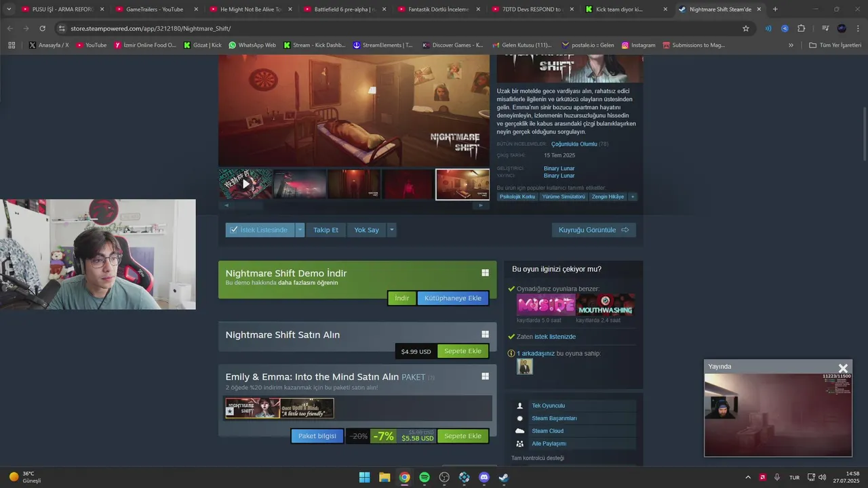Select the red silhouette screenshot thumbnail
Screen dimensions: 868x488
[x=408, y=184]
